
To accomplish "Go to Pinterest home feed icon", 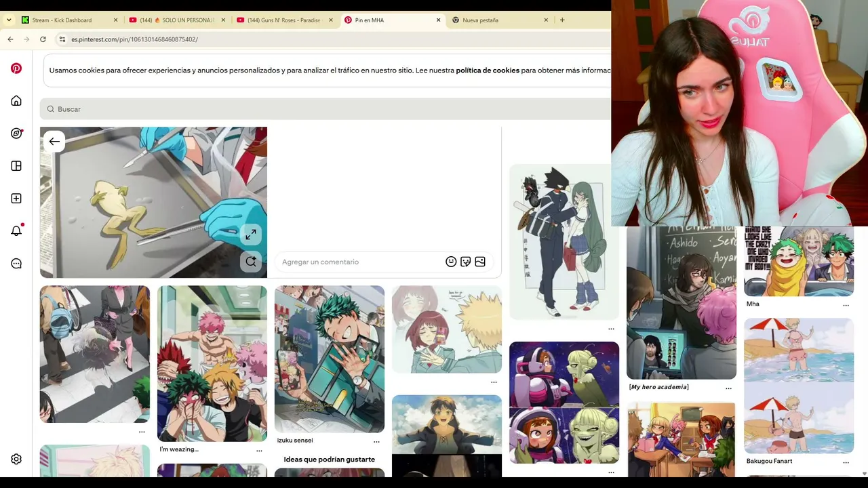I will (16, 101).
